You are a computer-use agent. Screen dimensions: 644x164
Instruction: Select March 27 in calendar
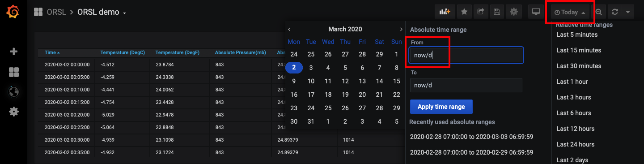pyautogui.click(x=362, y=108)
